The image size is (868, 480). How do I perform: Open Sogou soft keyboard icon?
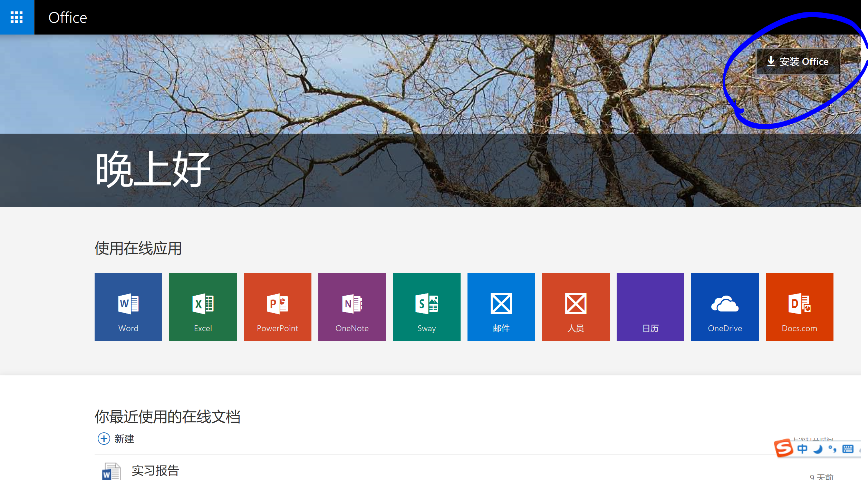(848, 449)
